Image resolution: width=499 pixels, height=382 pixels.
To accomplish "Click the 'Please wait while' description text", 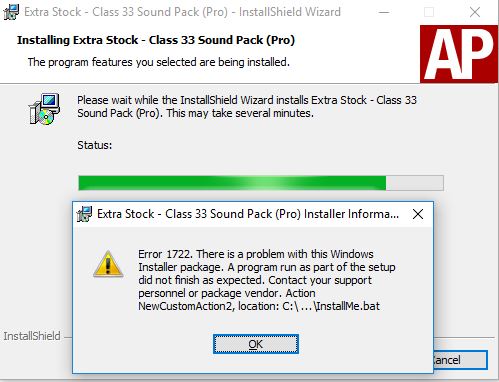I will point(247,107).
